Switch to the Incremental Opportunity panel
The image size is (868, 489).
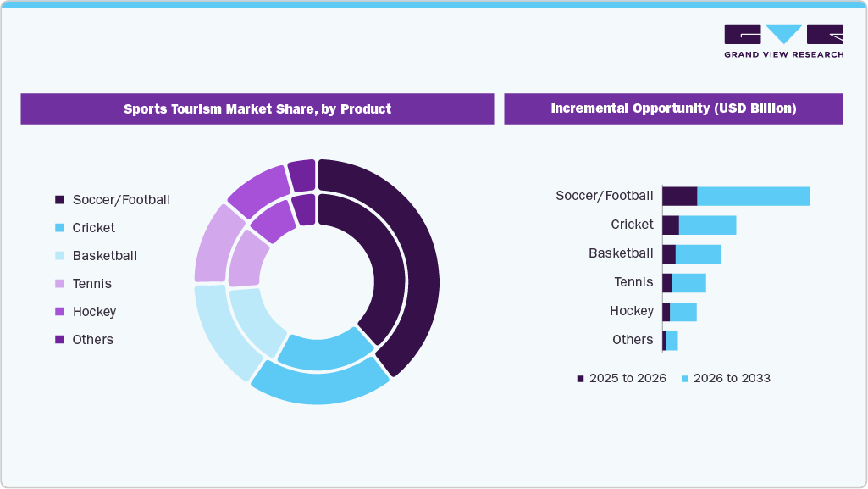coord(673,108)
